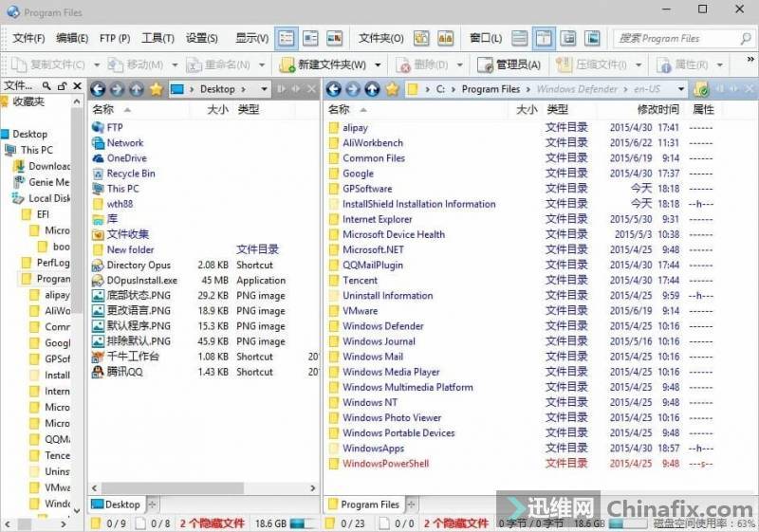Open 文件夹(O) menu
The height and width of the screenshot is (532, 759).
(x=381, y=38)
